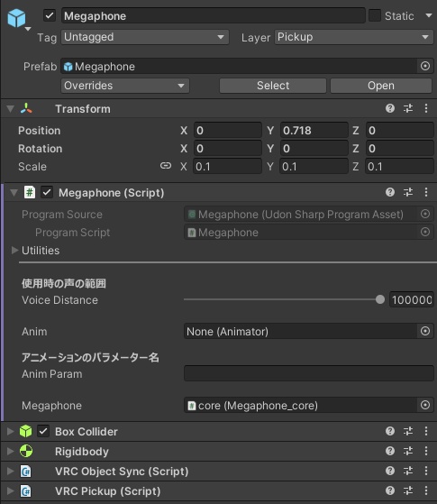Screen dimensions: 437x504
Task: Click the Scale X field
Action: coord(227,167)
